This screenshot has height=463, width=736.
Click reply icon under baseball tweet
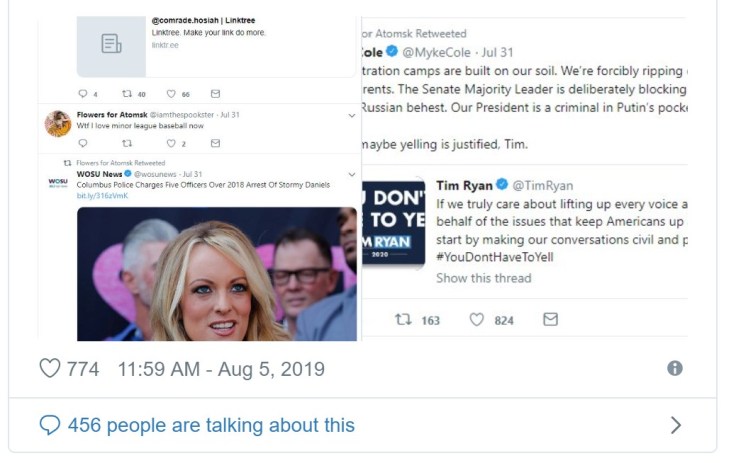tap(82, 144)
